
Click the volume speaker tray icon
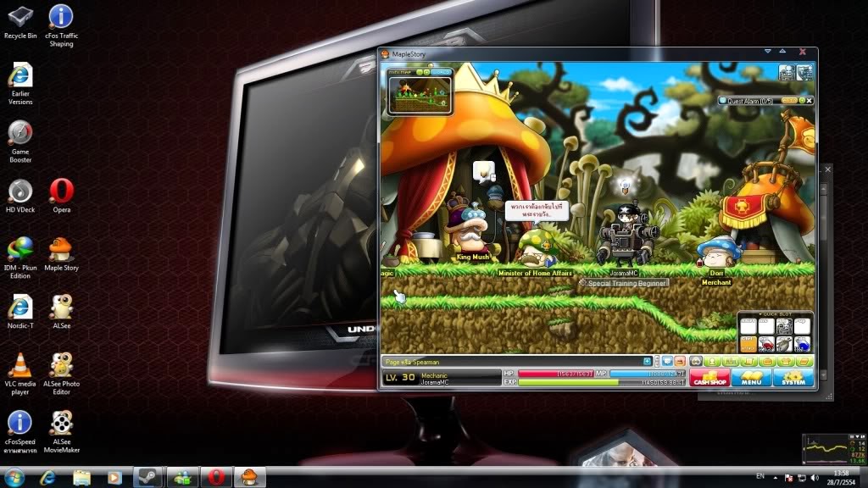(x=815, y=478)
